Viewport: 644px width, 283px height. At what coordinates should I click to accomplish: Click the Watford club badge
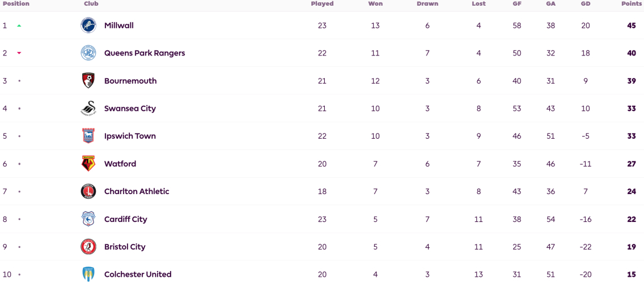88,164
